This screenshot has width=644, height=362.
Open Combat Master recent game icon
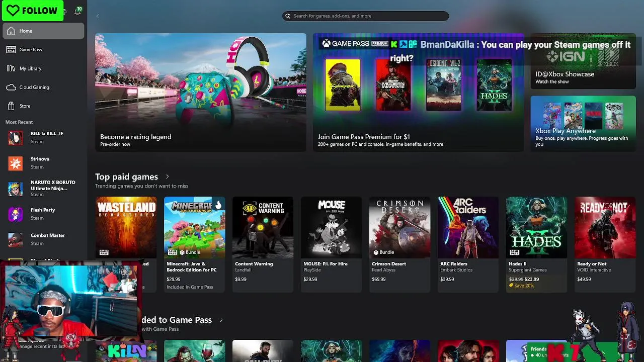click(x=16, y=240)
